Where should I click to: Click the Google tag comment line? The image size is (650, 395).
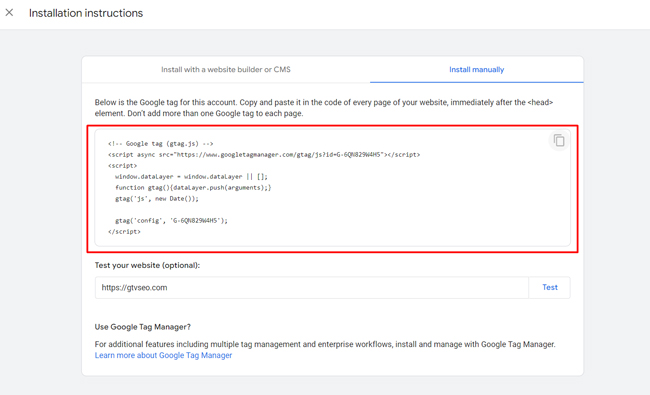tap(160, 143)
